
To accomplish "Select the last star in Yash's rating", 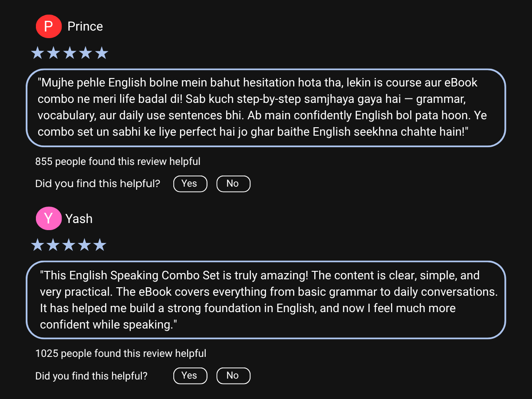I will 100,245.
